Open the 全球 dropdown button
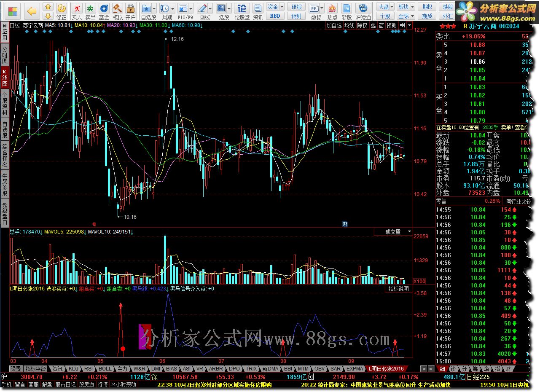Screen dimensions: 540x392 click(406, 16)
